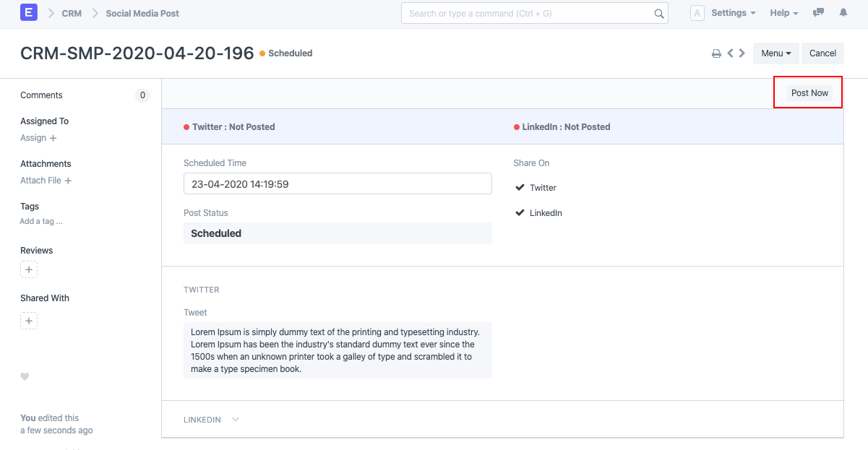This screenshot has width=868, height=450.
Task: Click the heart like icon
Action: click(x=25, y=376)
